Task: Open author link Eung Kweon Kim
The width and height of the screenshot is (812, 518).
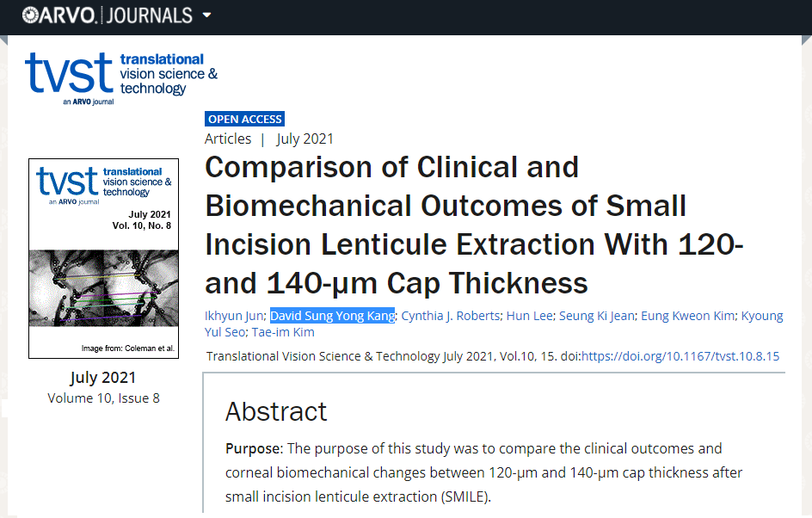Action: pos(689,316)
